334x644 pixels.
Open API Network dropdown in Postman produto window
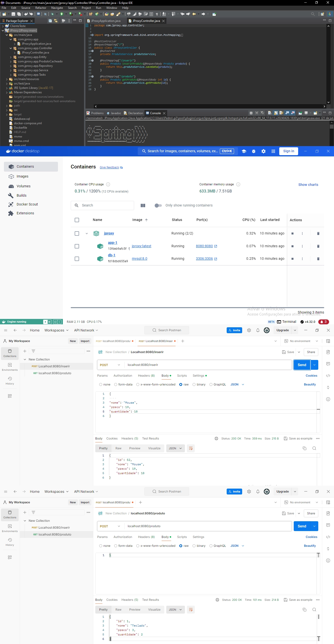(x=86, y=492)
